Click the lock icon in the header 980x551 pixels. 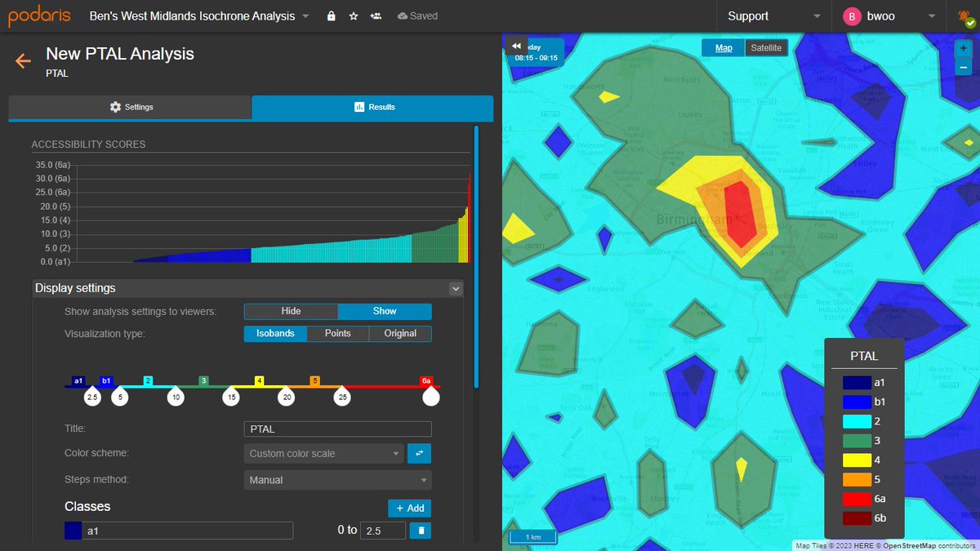point(331,16)
